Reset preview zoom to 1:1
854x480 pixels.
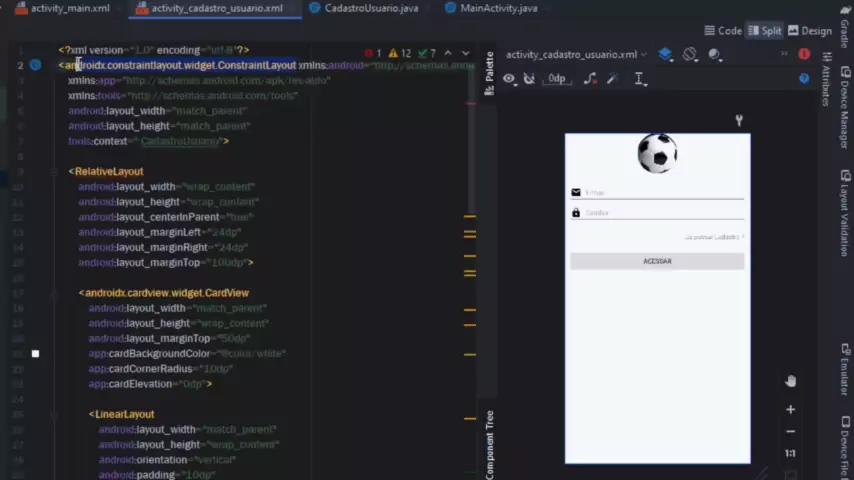pos(790,453)
